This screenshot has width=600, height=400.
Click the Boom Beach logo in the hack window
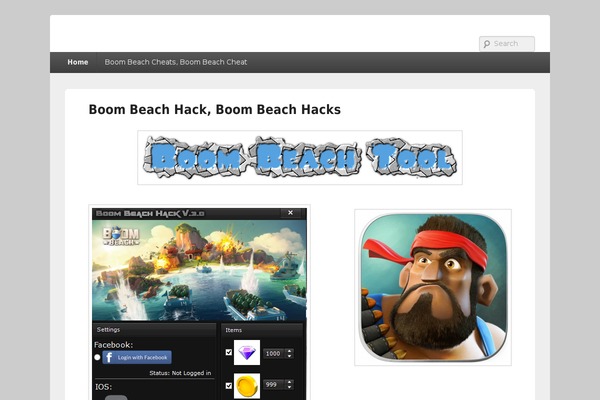tap(121, 236)
